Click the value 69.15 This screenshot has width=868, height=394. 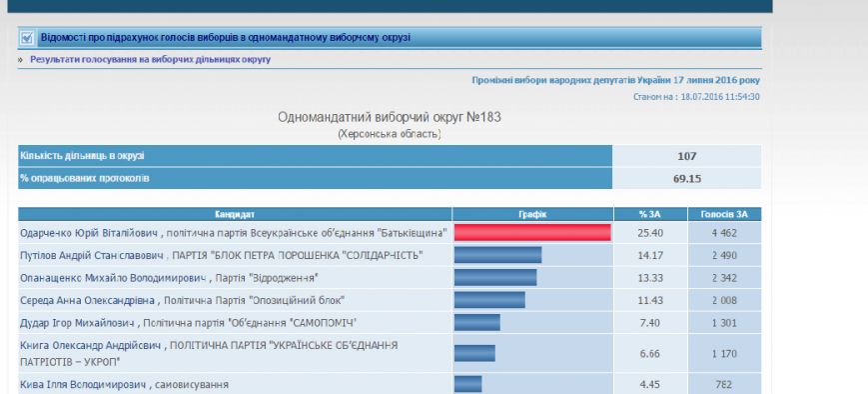point(686,178)
